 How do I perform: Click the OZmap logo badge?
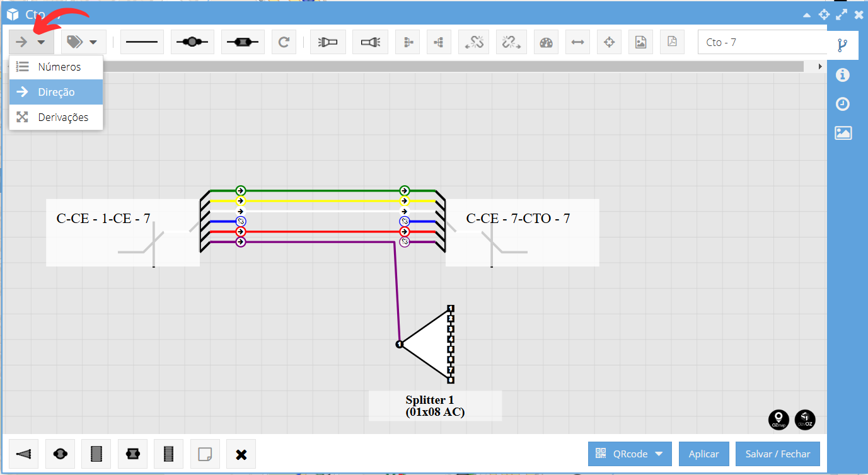click(x=778, y=420)
